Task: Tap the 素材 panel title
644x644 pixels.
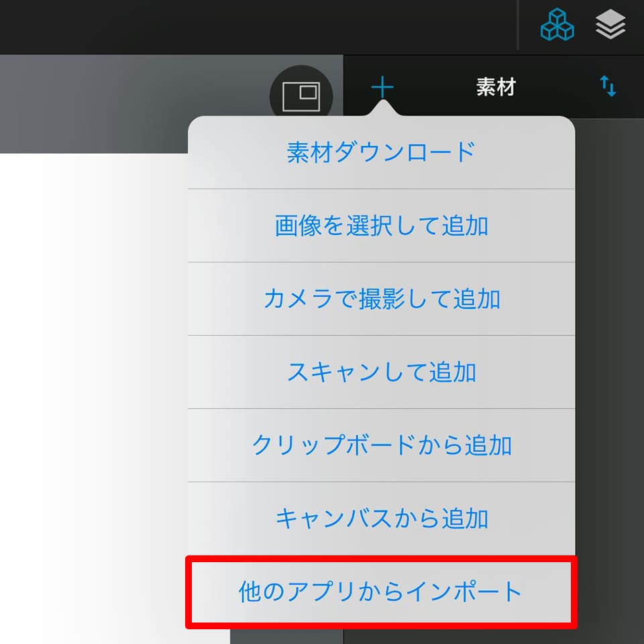Action: pos(496,87)
